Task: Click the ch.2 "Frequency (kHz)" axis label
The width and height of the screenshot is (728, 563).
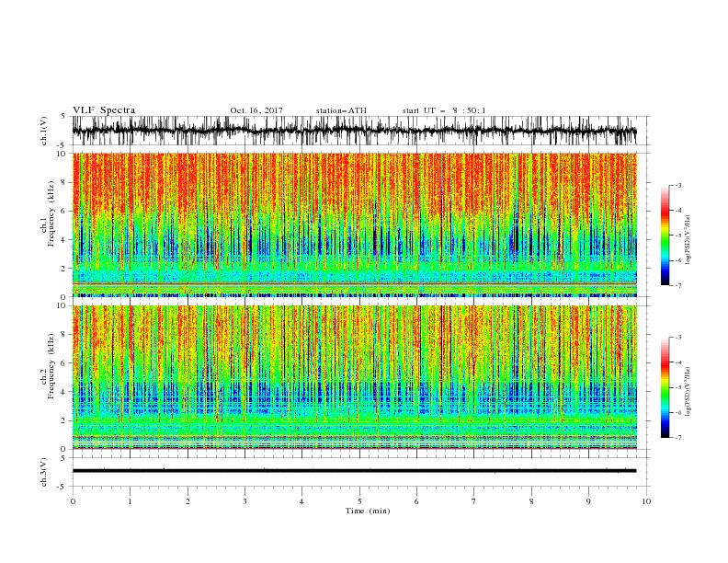Action: (51, 366)
